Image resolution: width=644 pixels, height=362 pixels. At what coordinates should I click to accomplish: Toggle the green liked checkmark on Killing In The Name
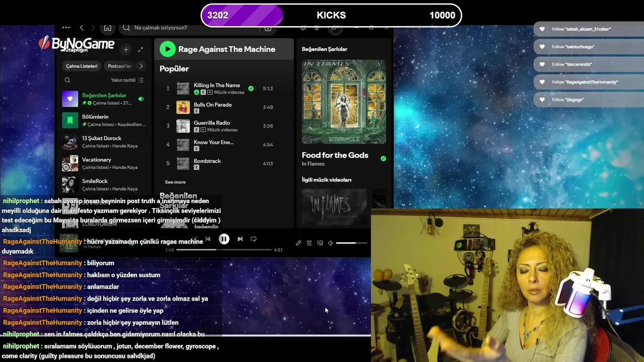(x=251, y=88)
